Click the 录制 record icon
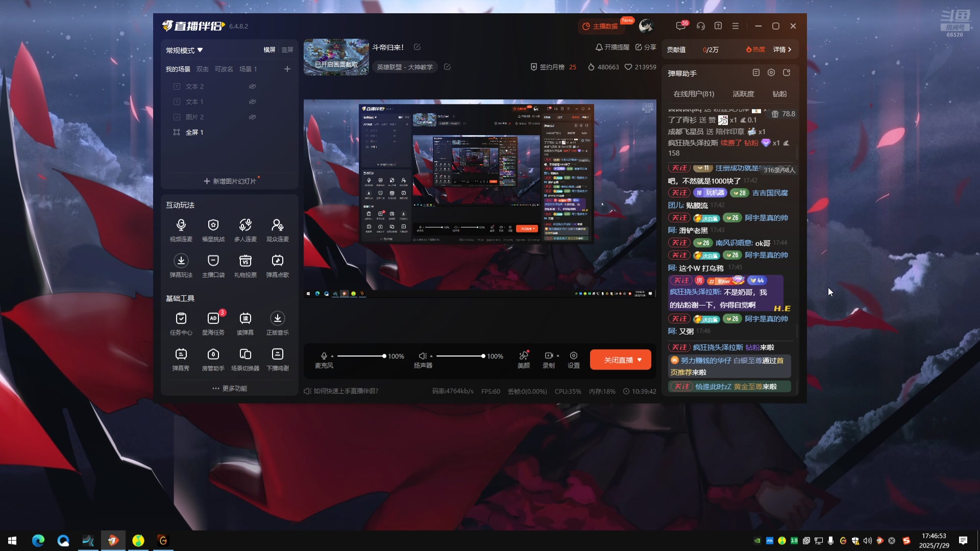 [549, 356]
